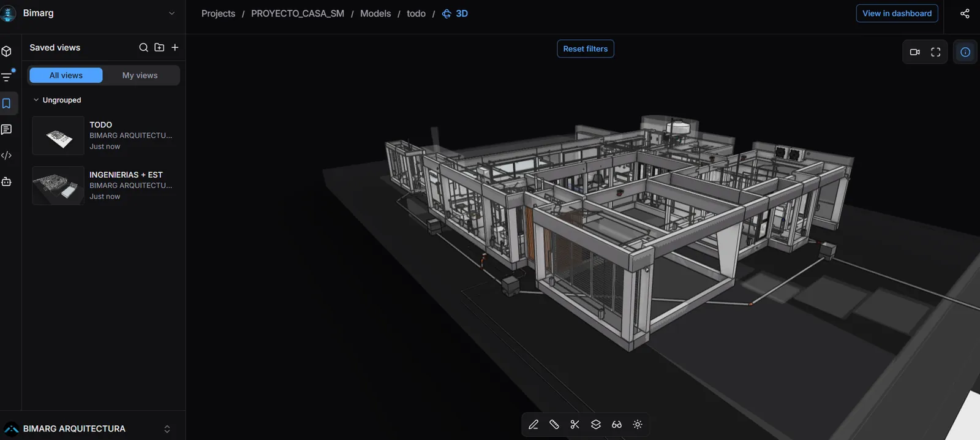Click the BIMARG ARQUITECTURA logo icon
Image resolution: width=980 pixels, height=440 pixels.
pyautogui.click(x=11, y=428)
